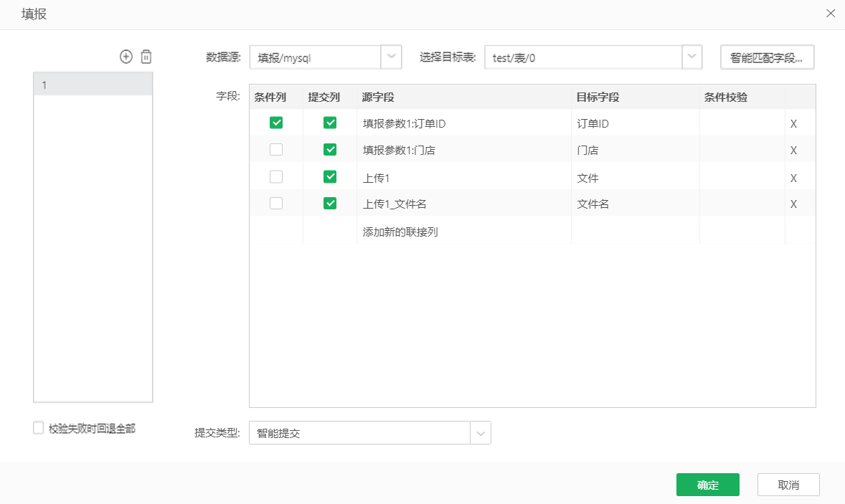
Task: Click the trash delete rule icon
Action: pyautogui.click(x=146, y=57)
